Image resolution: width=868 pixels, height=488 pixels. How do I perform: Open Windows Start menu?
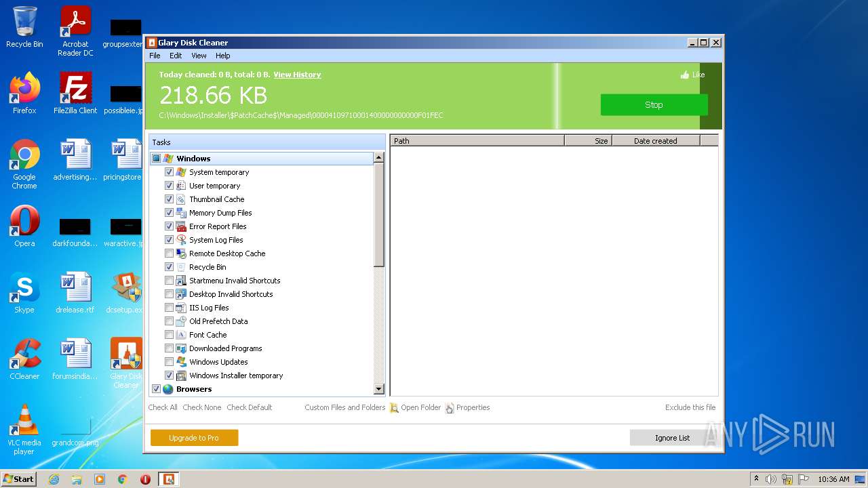(x=18, y=479)
